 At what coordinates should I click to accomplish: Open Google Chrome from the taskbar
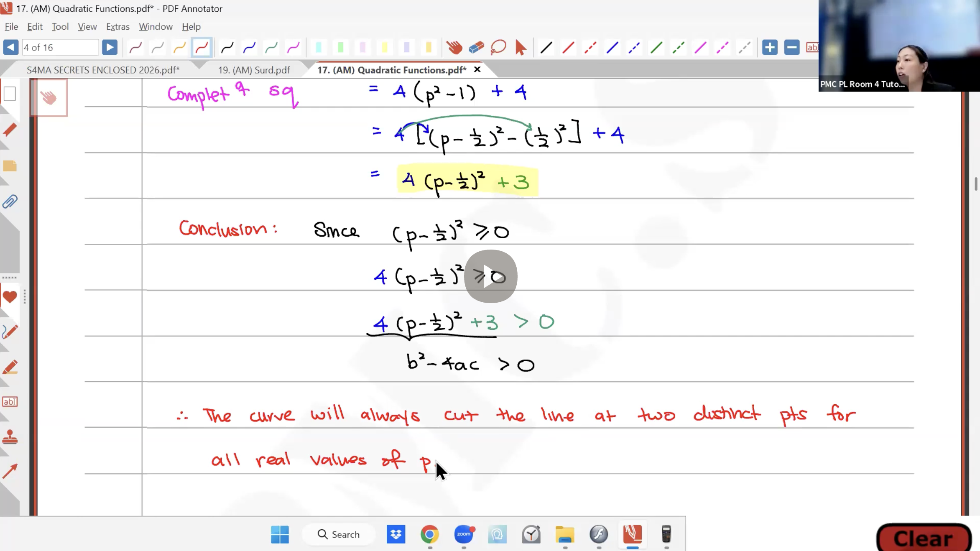(430, 534)
